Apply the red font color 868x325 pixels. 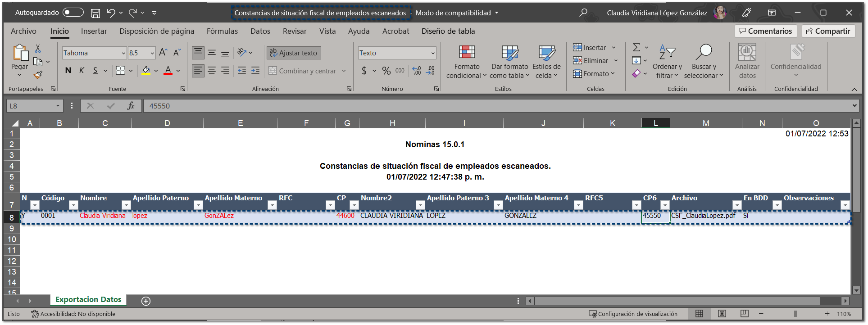(x=168, y=71)
